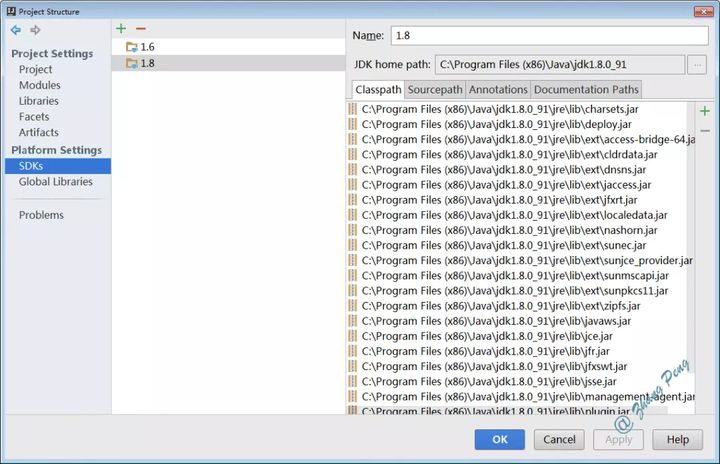720x464 pixels.
Task: Open Global Libraries settings
Action: [x=56, y=181]
